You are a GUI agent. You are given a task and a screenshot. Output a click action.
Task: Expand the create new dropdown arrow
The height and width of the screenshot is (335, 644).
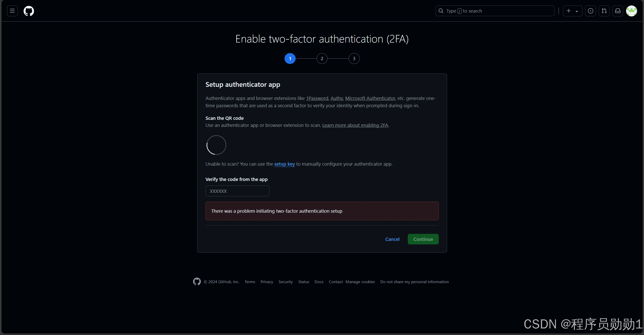click(x=577, y=11)
